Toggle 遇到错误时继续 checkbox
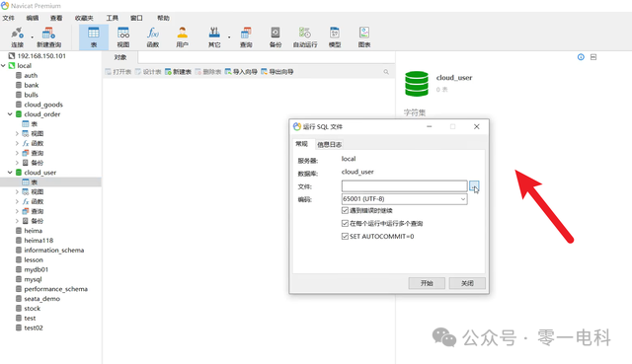The width and height of the screenshot is (632, 364). pos(345,210)
